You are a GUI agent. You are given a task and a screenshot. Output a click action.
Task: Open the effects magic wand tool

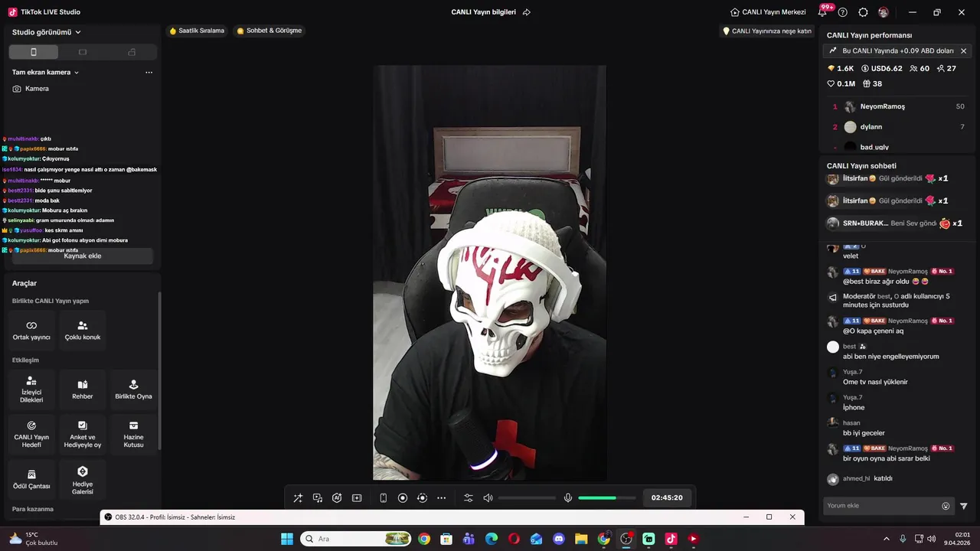coord(298,498)
